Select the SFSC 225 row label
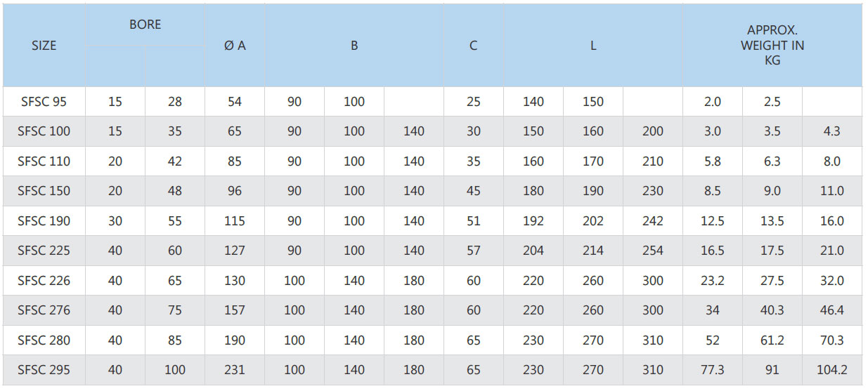This screenshot has width=868, height=391. coord(44,251)
